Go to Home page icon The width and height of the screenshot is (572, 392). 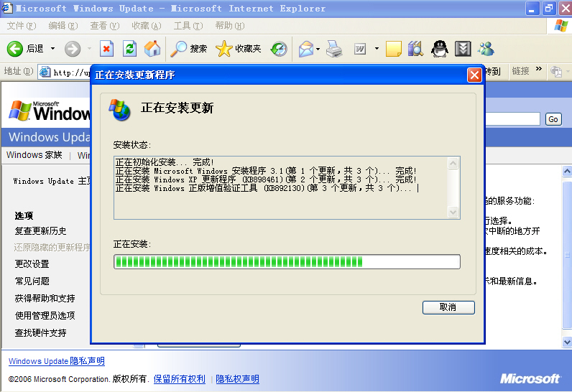pos(152,48)
